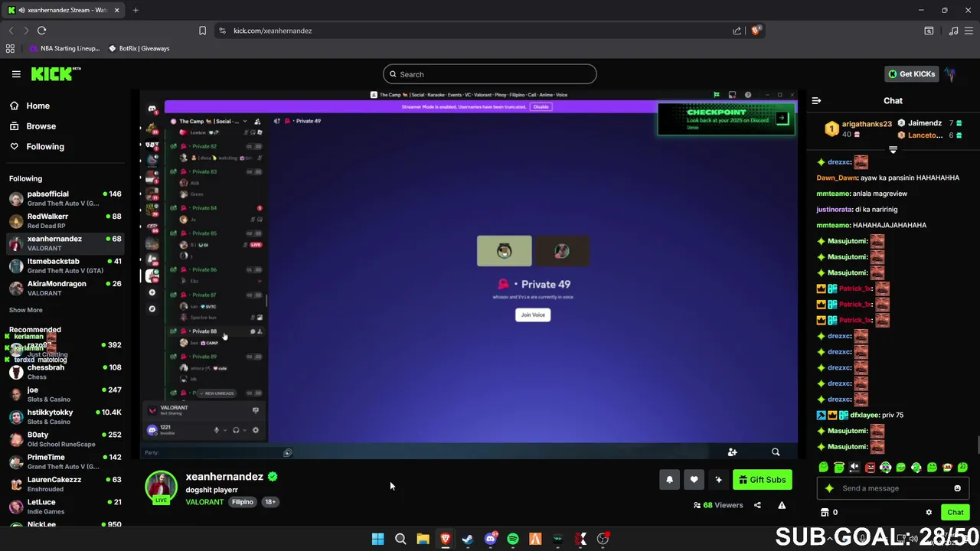
Task: Deafen with the Discord headphones icon
Action: 236,430
